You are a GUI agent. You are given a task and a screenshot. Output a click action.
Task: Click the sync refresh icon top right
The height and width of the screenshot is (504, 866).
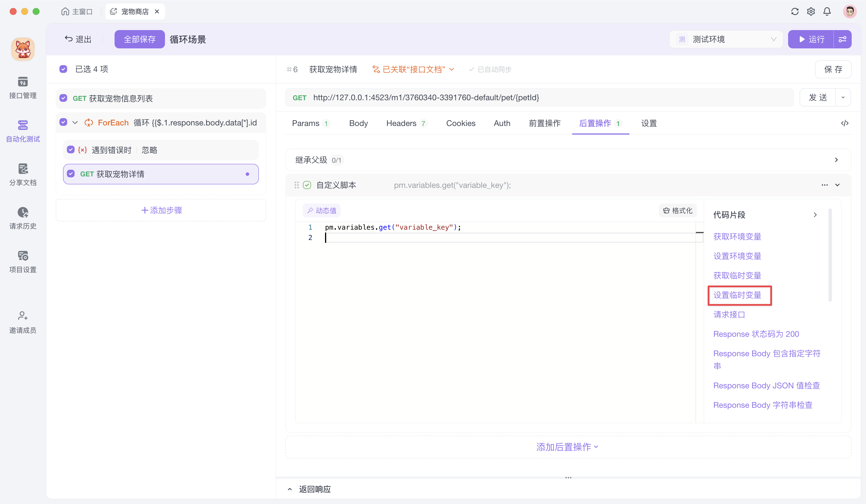[794, 11]
